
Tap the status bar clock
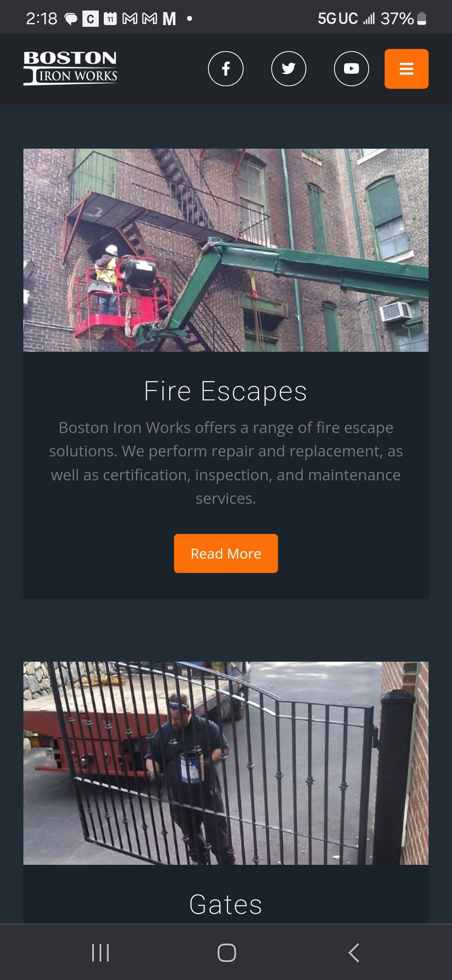[41, 19]
